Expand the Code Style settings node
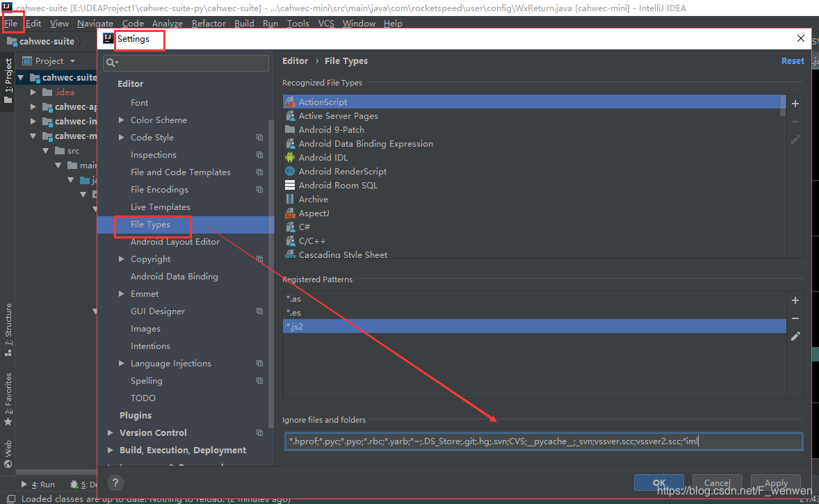The height and width of the screenshot is (504, 819). pyautogui.click(x=121, y=138)
